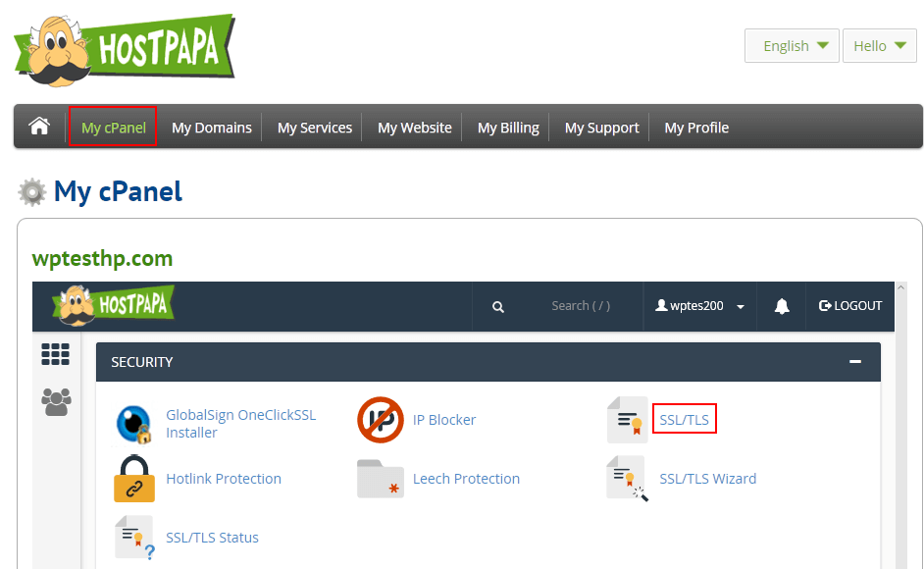Click the SSL/TLS Status certificate icon
Viewport: 924px width, 569px height.
click(135, 538)
